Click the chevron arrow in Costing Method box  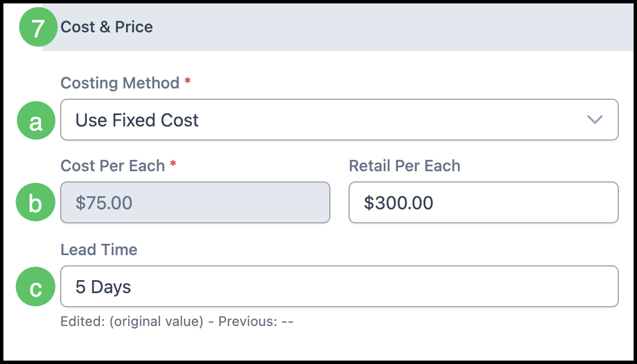[x=594, y=120]
